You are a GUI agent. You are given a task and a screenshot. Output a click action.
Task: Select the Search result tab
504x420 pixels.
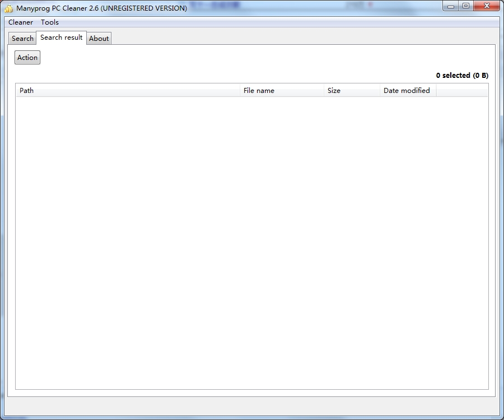coord(62,38)
